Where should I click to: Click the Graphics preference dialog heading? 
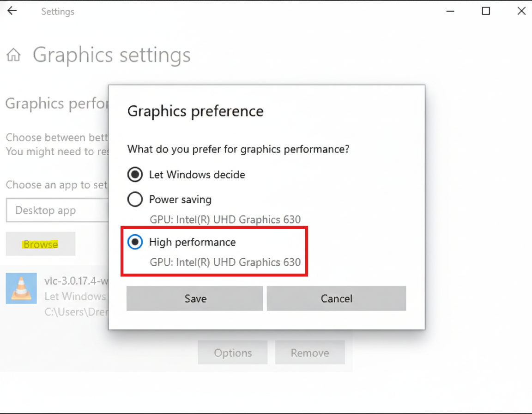[x=195, y=111]
